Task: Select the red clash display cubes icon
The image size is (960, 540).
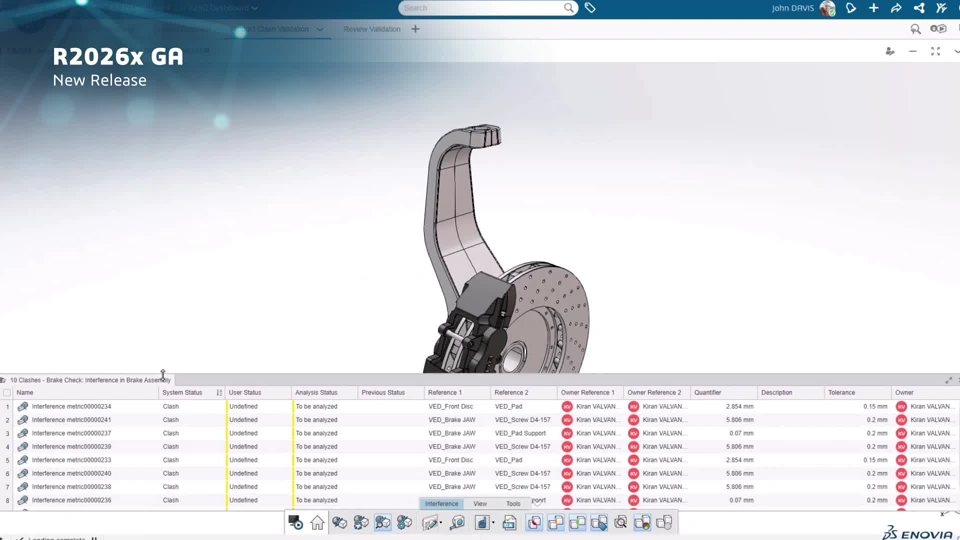Action: point(534,522)
